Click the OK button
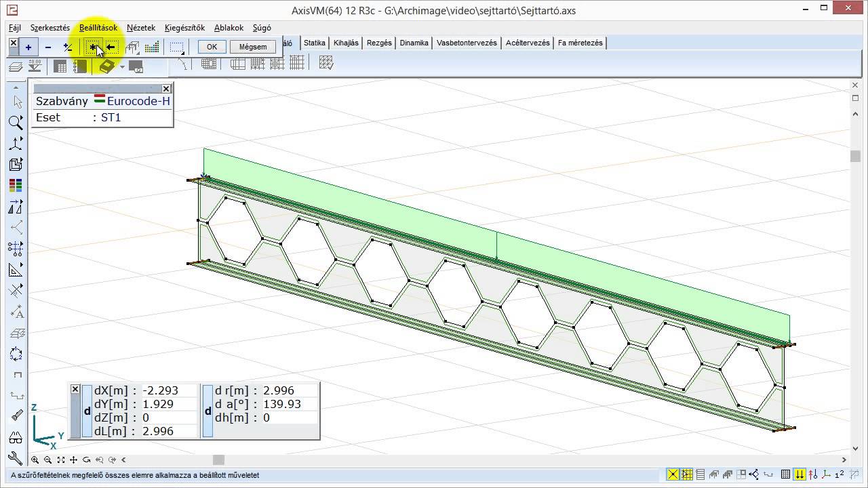This screenshot has width=868, height=488. [x=212, y=47]
